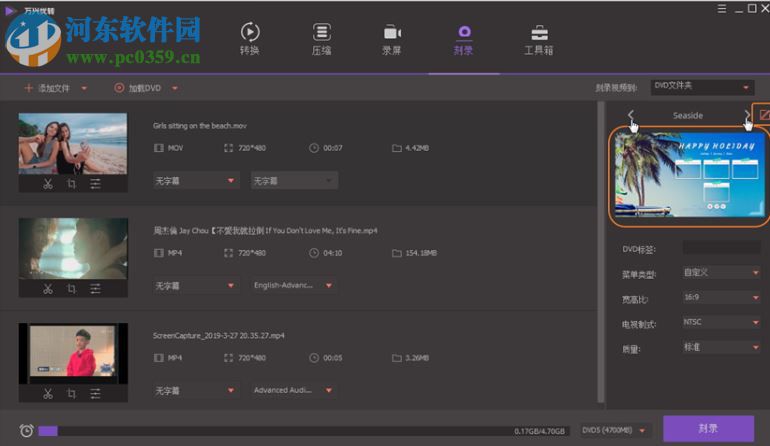This screenshot has height=446, width=770.
Task: Go to next DVD template
Action: click(x=746, y=116)
